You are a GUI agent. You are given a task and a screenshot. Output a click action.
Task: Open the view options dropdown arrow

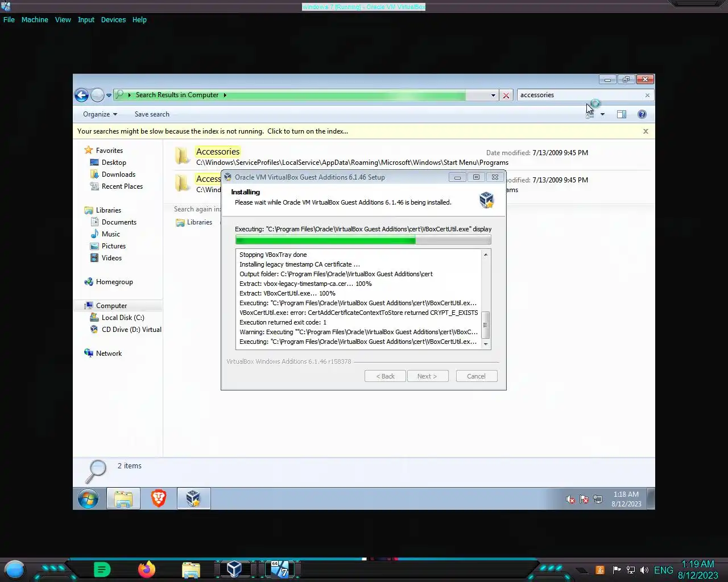(602, 114)
